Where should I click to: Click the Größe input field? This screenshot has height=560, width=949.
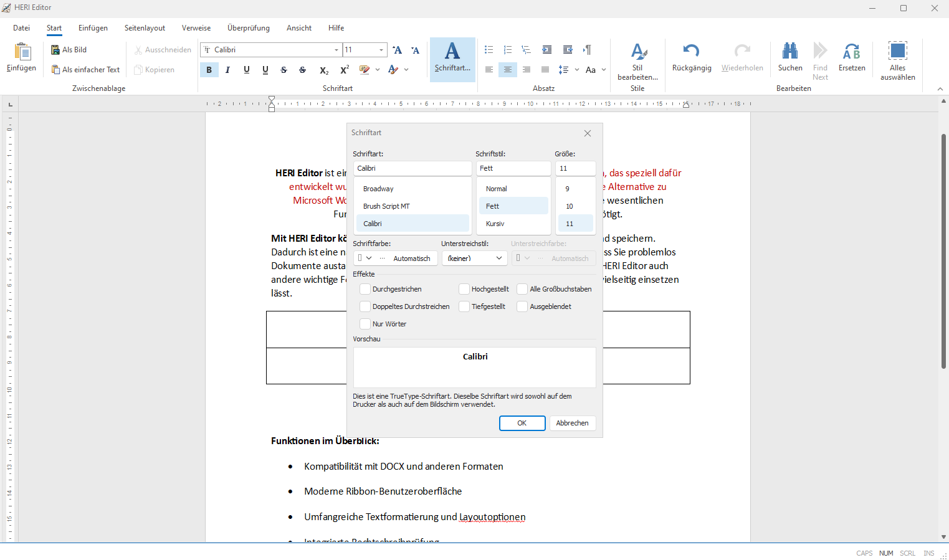point(576,168)
